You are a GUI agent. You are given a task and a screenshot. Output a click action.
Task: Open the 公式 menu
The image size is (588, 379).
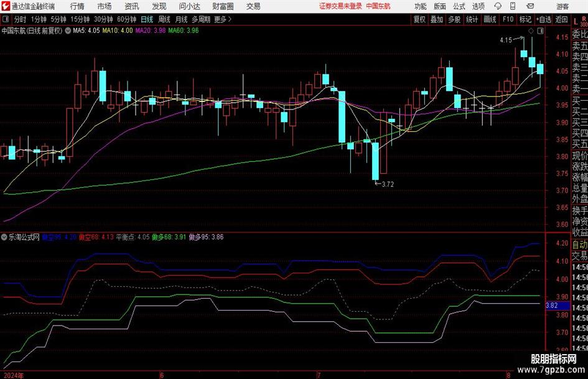[459, 6]
